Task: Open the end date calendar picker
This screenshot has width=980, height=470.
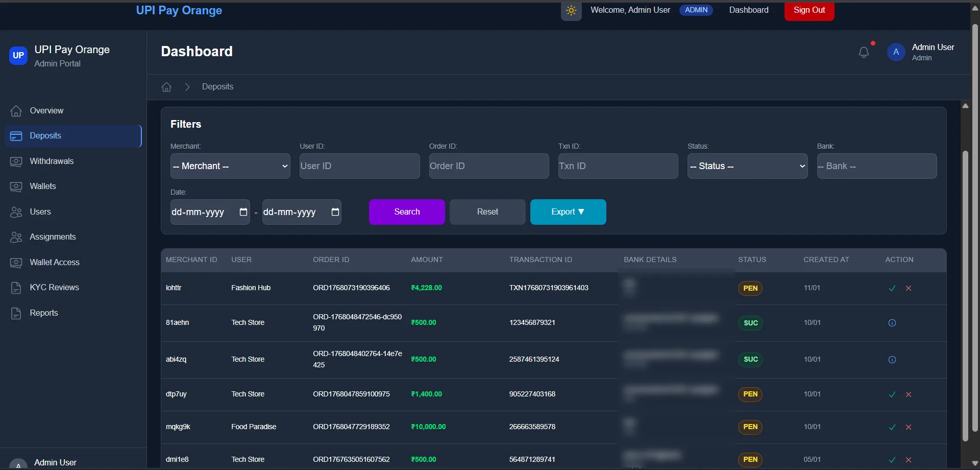Action: (335, 212)
